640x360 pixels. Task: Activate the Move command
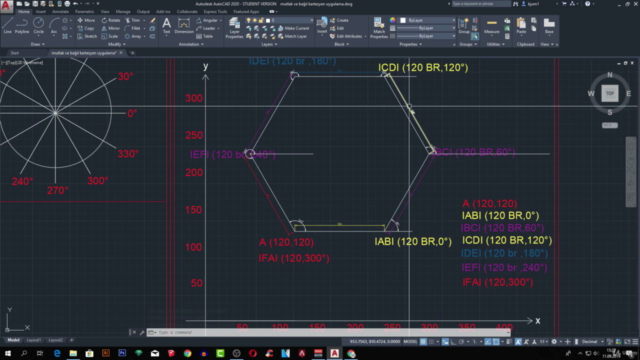pos(86,20)
